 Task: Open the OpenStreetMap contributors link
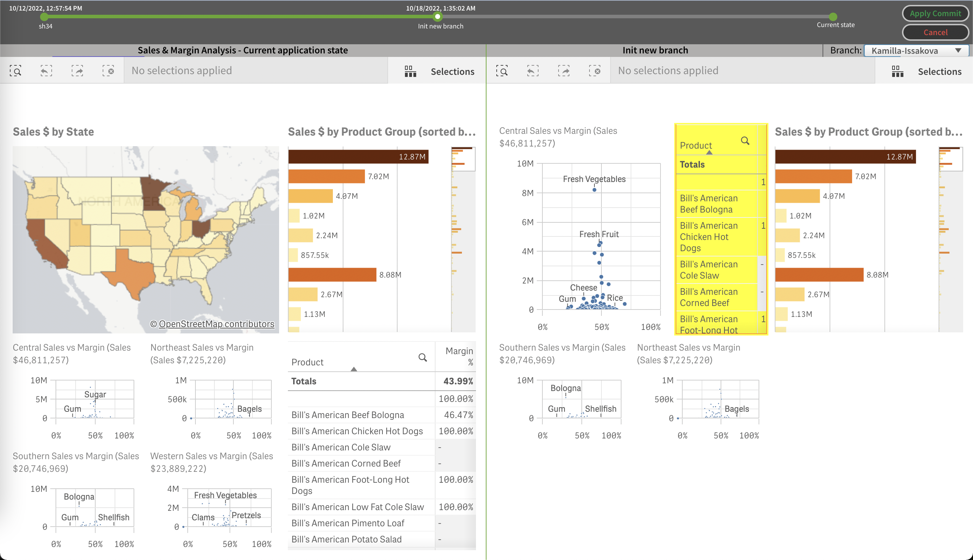click(x=216, y=324)
